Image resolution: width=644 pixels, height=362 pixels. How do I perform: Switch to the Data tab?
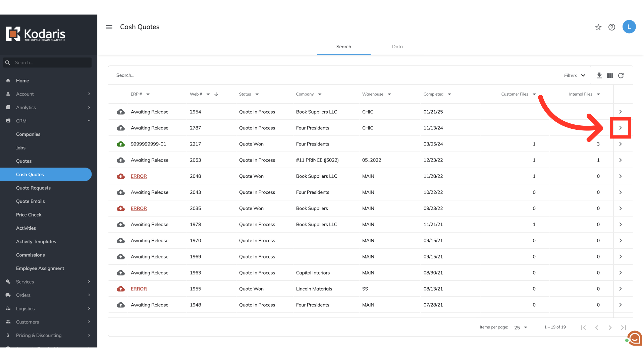pos(397,47)
